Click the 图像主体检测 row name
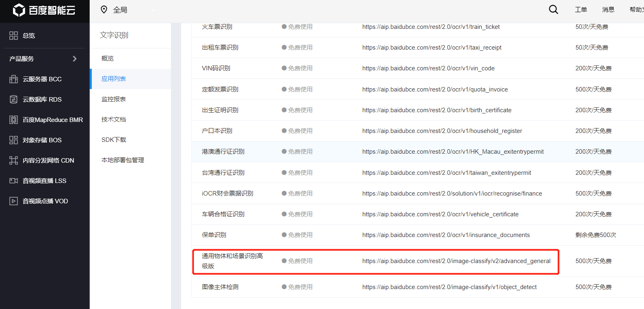Image resolution: width=644 pixels, height=309 pixels. (220, 287)
